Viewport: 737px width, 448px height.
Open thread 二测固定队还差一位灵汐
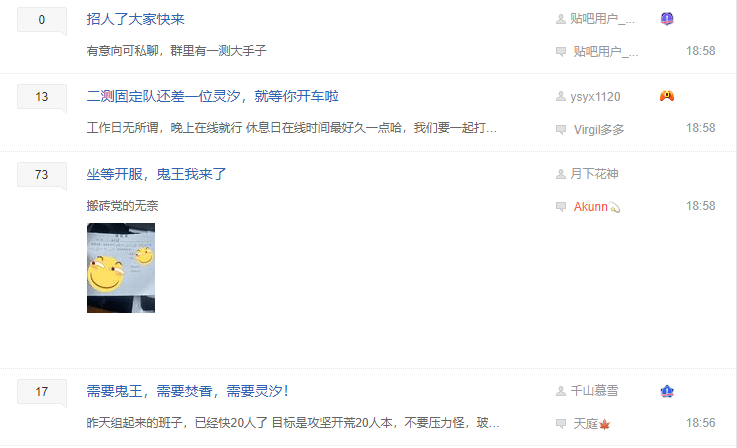coord(212,96)
